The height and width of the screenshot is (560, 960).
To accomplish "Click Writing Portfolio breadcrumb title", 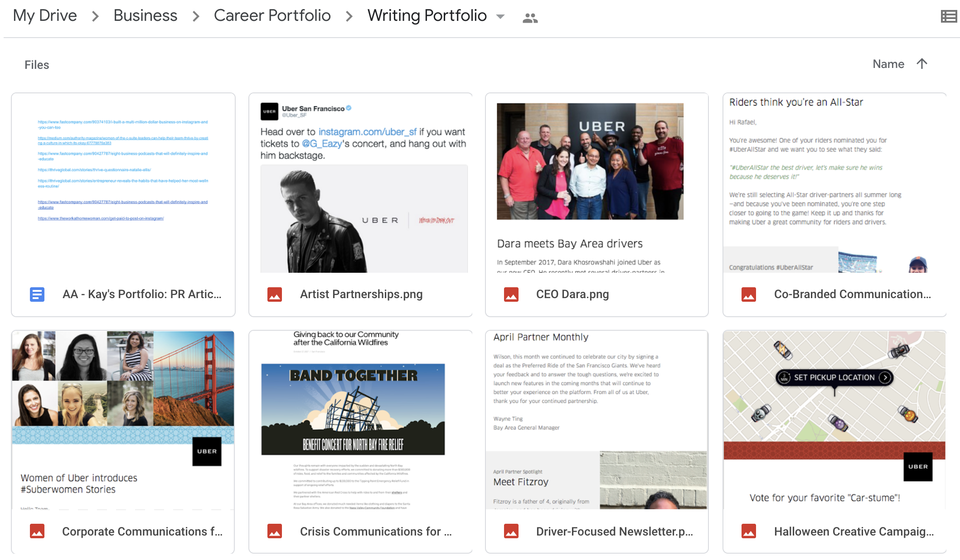I will tap(427, 15).
